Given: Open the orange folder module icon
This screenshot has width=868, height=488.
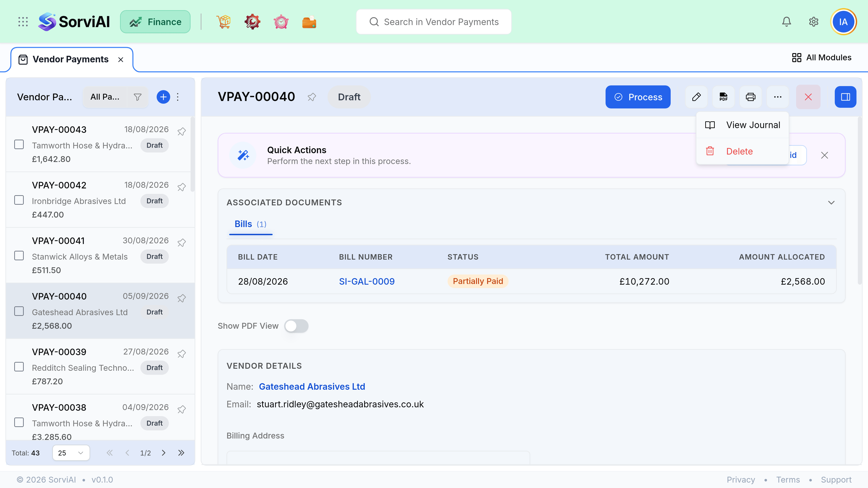Looking at the screenshot, I should [309, 22].
